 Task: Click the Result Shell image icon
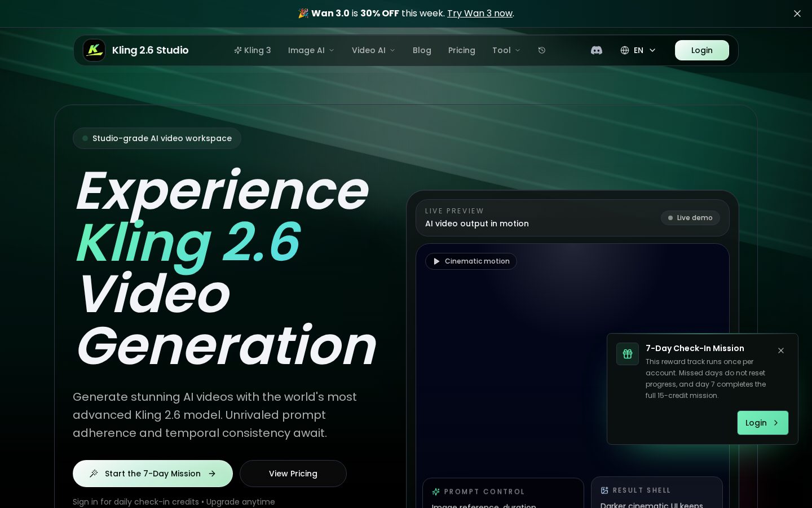(604, 491)
